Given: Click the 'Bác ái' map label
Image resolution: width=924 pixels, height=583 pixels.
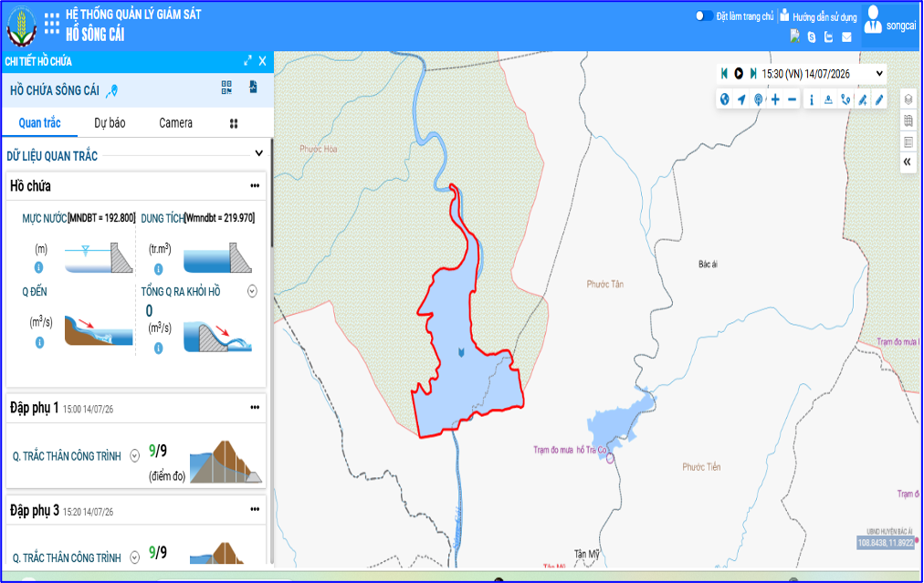Looking at the screenshot, I should pyautogui.click(x=708, y=265).
